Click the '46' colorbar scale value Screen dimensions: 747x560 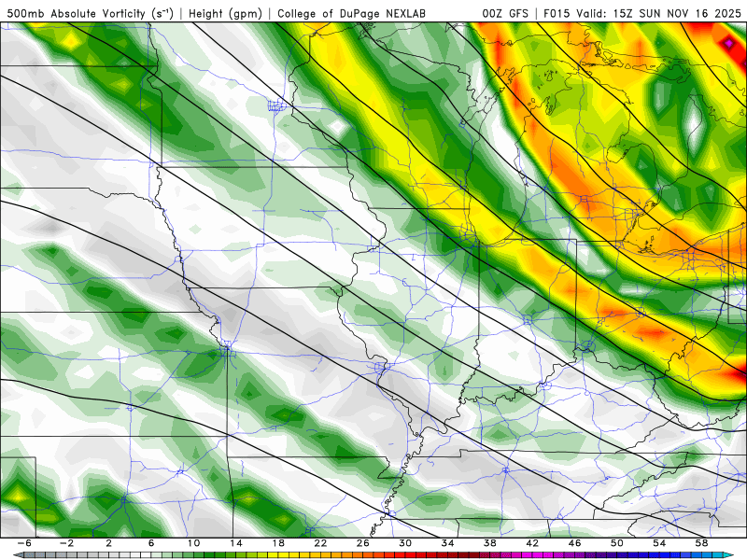[x=574, y=543]
